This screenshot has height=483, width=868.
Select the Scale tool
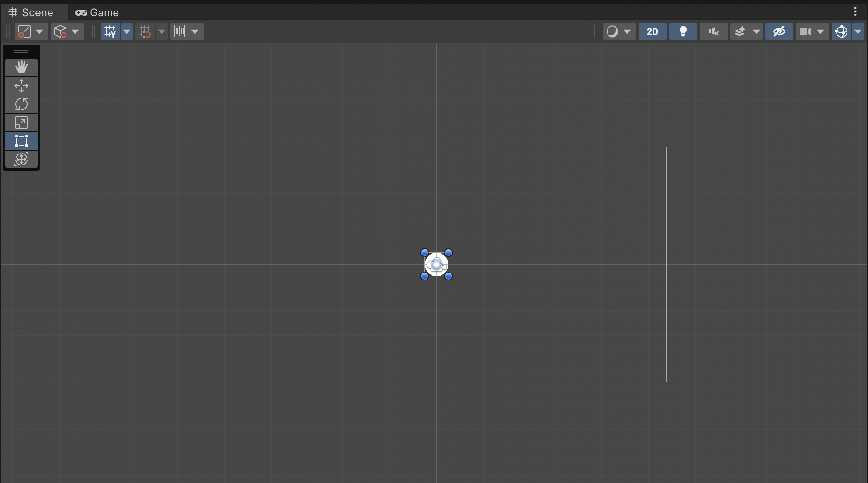(x=21, y=122)
